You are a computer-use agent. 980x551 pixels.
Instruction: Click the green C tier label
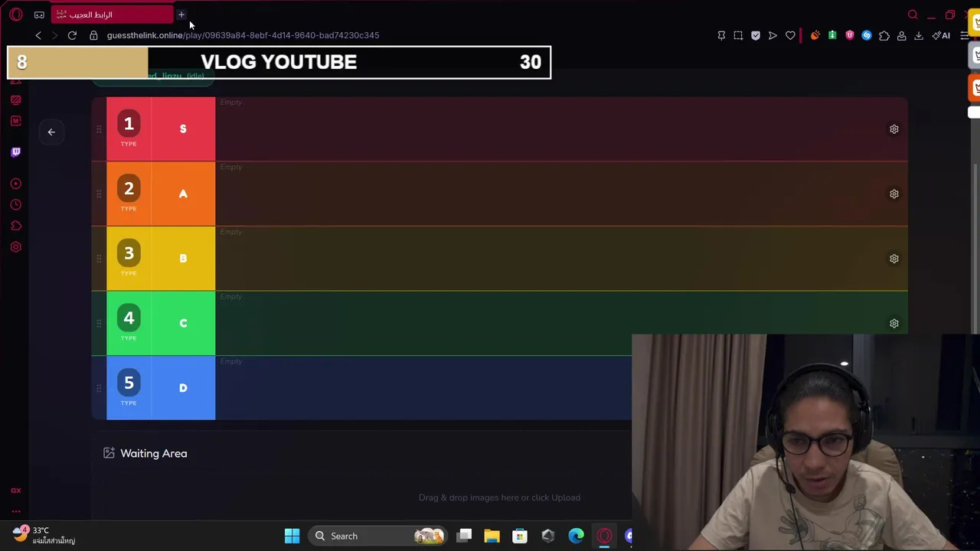[x=183, y=324]
